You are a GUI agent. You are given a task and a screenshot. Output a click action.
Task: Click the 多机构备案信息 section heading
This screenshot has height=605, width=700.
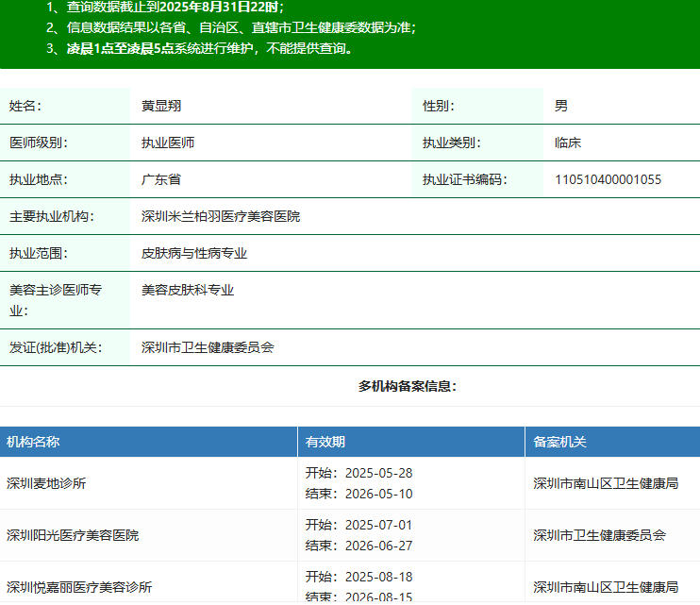[x=408, y=386]
